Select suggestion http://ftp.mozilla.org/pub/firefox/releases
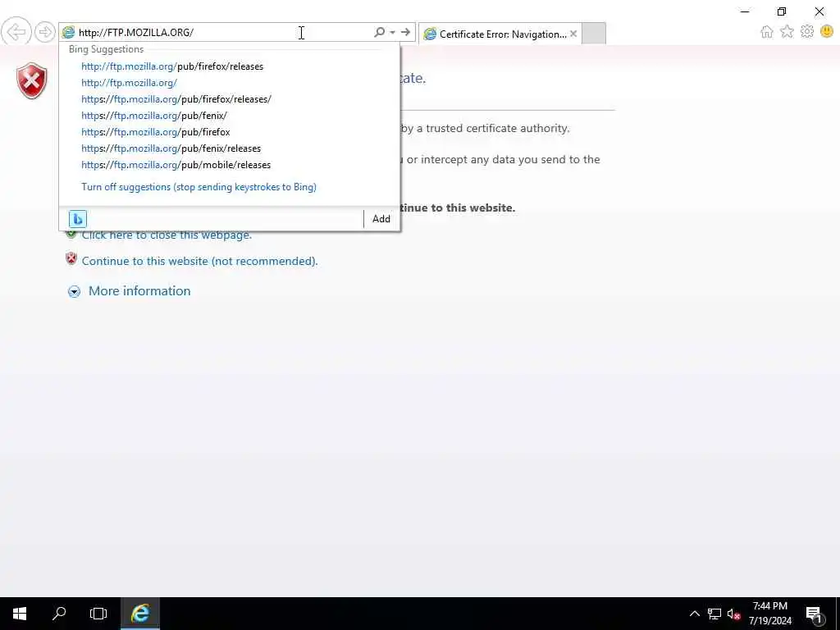Viewport: 840px width, 630px height. click(x=172, y=66)
